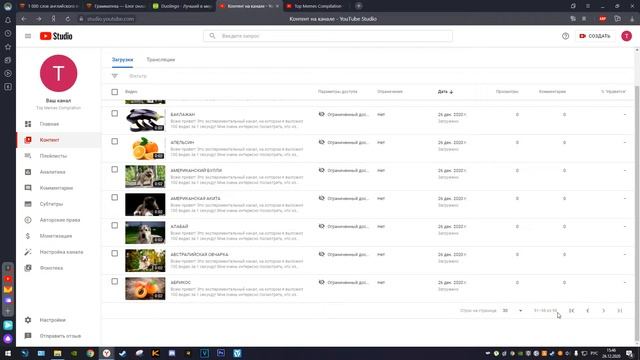
Task: Check the box for АПЕЛЬСИН video
Action: tap(115, 141)
